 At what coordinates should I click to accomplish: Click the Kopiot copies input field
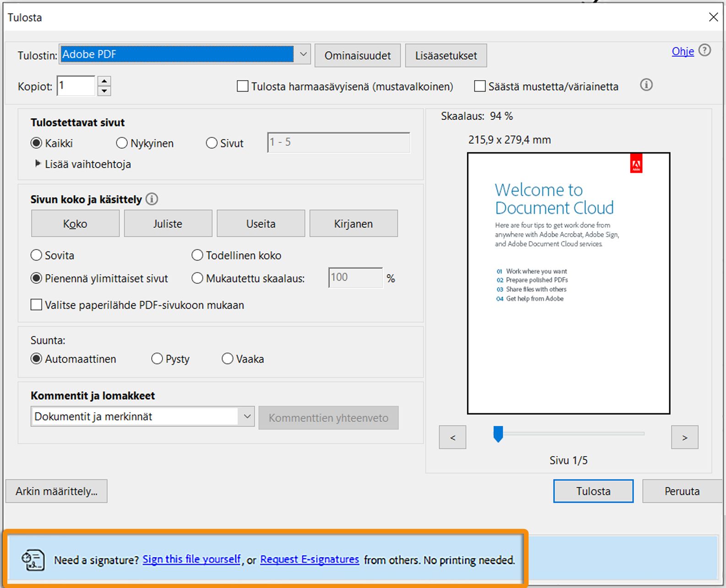76,86
